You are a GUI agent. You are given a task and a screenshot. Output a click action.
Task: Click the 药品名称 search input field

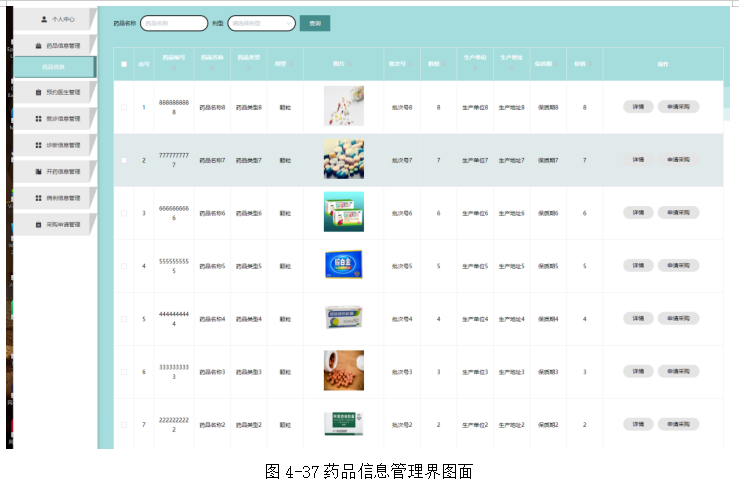coord(174,23)
